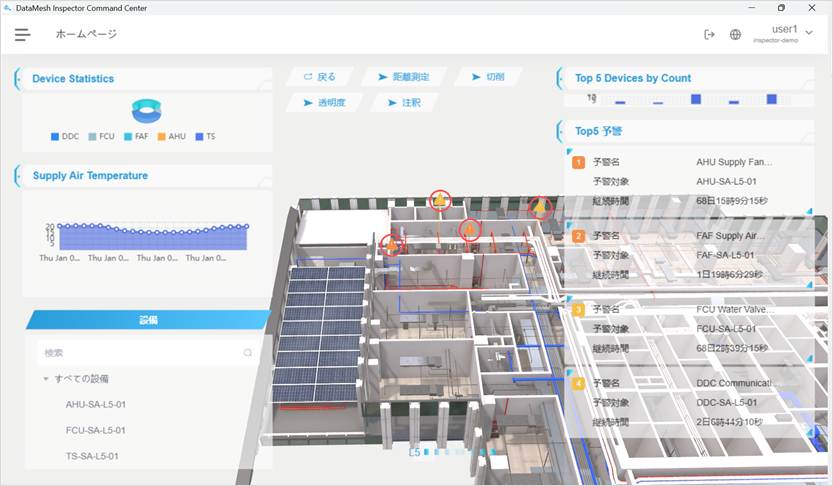Toggle FAF legend item in Device Statistics

pyautogui.click(x=136, y=136)
